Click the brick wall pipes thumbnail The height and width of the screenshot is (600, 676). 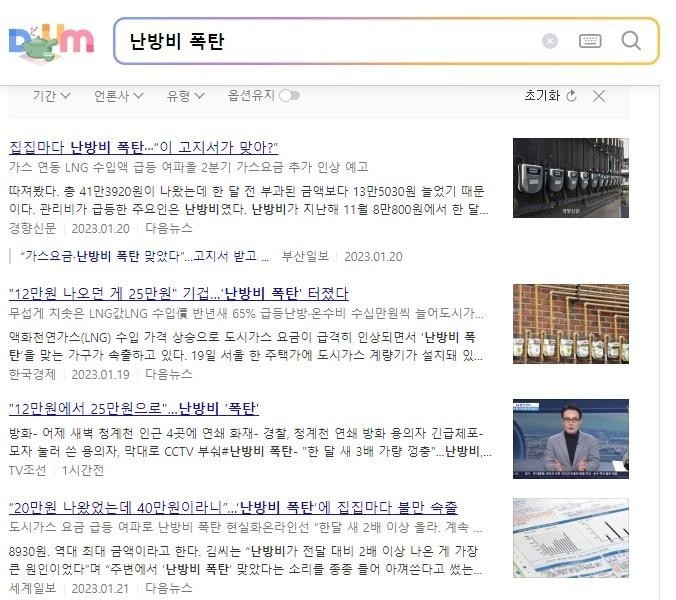click(x=571, y=324)
